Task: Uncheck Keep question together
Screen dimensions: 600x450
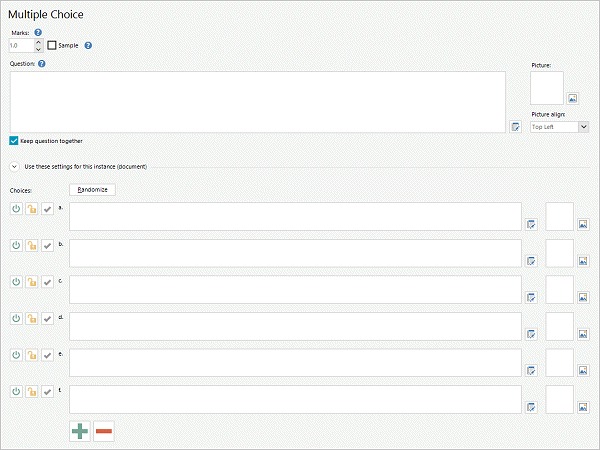Action: [x=14, y=141]
